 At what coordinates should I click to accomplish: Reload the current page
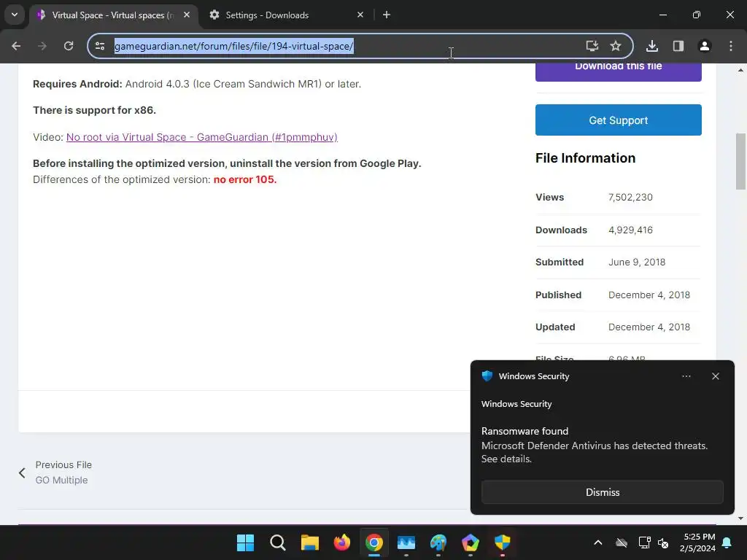(69, 46)
